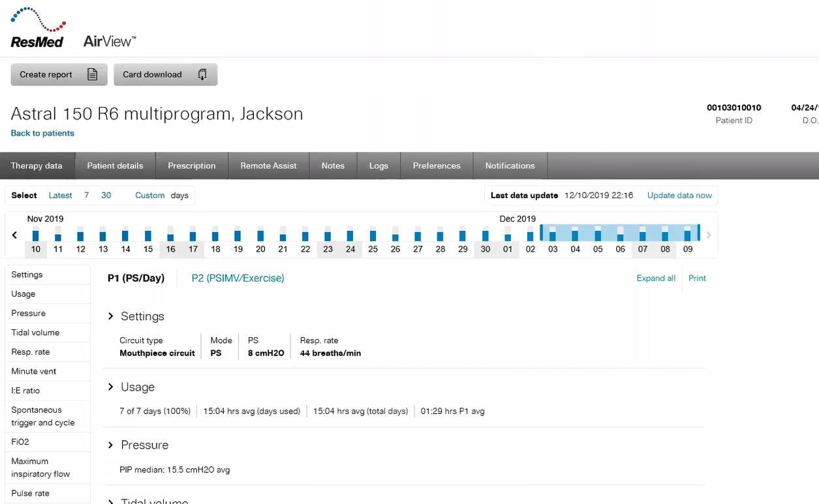Go to next dates with right arrow

pos(709,235)
